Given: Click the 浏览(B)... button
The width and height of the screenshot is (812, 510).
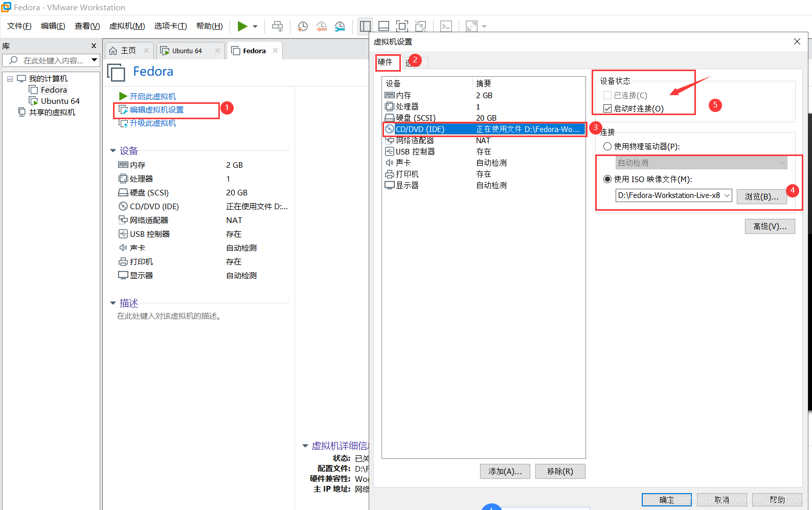Looking at the screenshot, I should pyautogui.click(x=761, y=196).
